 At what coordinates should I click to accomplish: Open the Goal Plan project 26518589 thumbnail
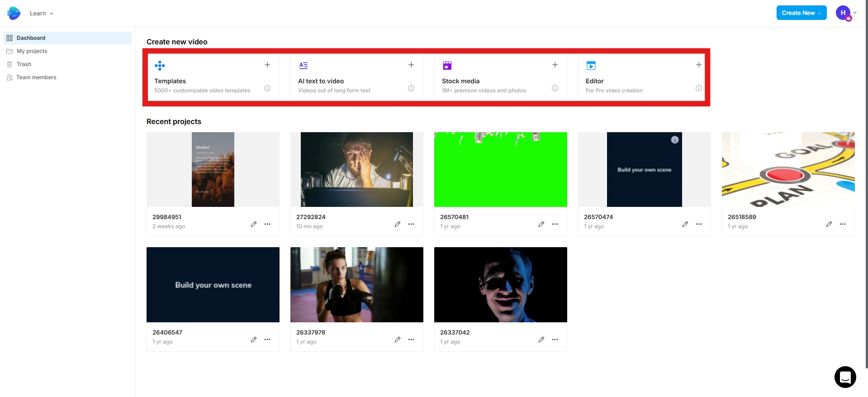(788, 169)
